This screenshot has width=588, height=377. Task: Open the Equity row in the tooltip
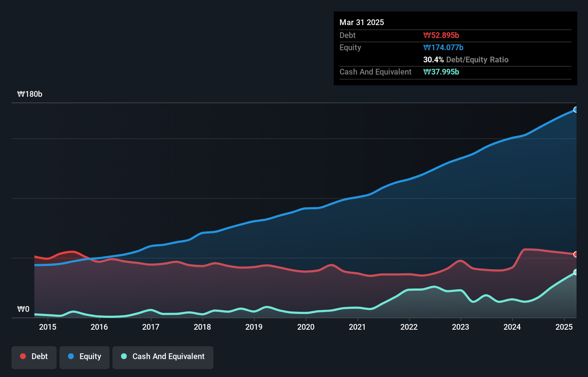tap(350, 47)
